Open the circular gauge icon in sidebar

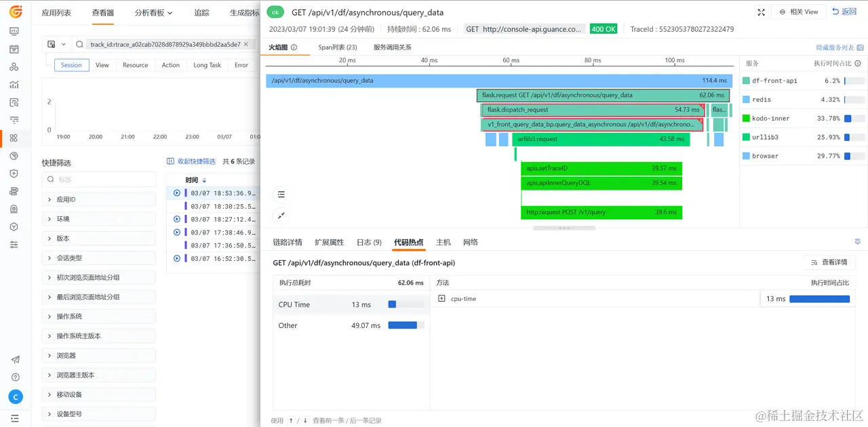pos(14,156)
